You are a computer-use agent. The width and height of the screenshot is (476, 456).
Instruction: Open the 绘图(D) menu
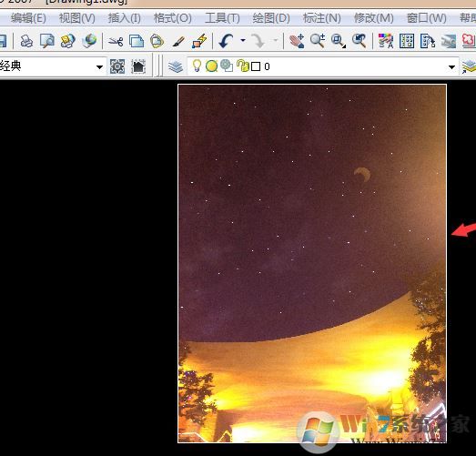[x=271, y=18]
